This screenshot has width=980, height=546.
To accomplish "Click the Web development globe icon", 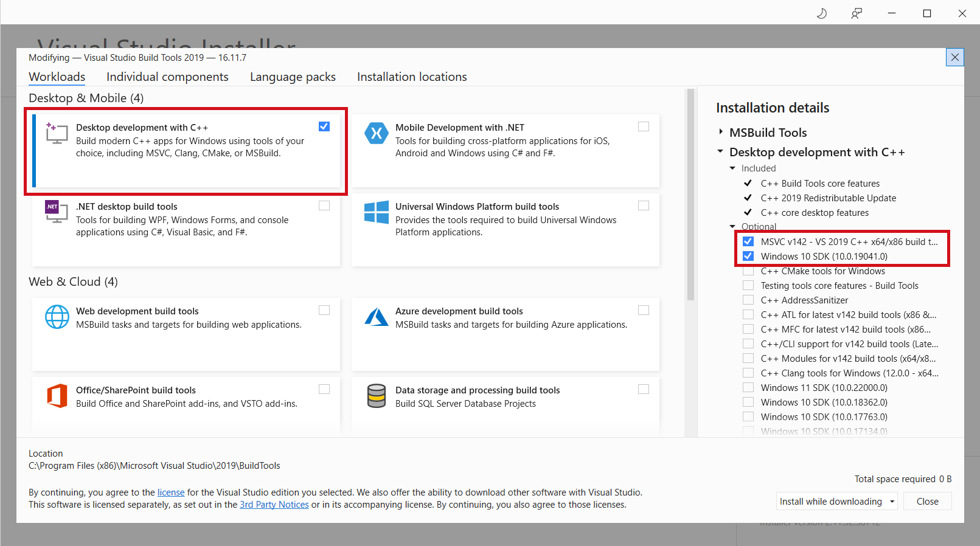I will coord(57,317).
